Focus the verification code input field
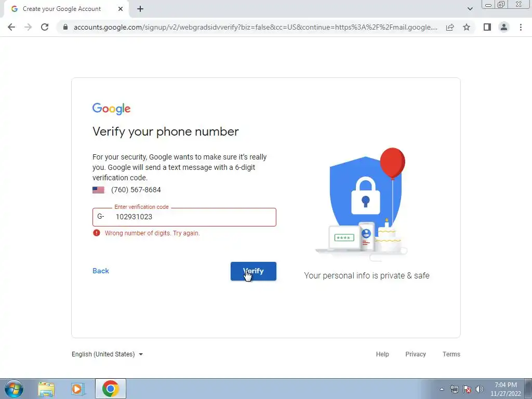This screenshot has width=532, height=399. (x=184, y=217)
